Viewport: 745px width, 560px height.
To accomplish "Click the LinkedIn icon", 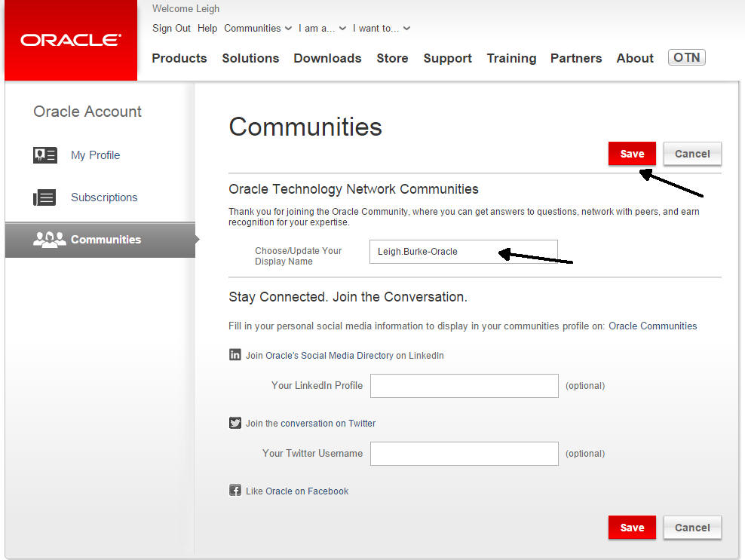I will pos(235,355).
